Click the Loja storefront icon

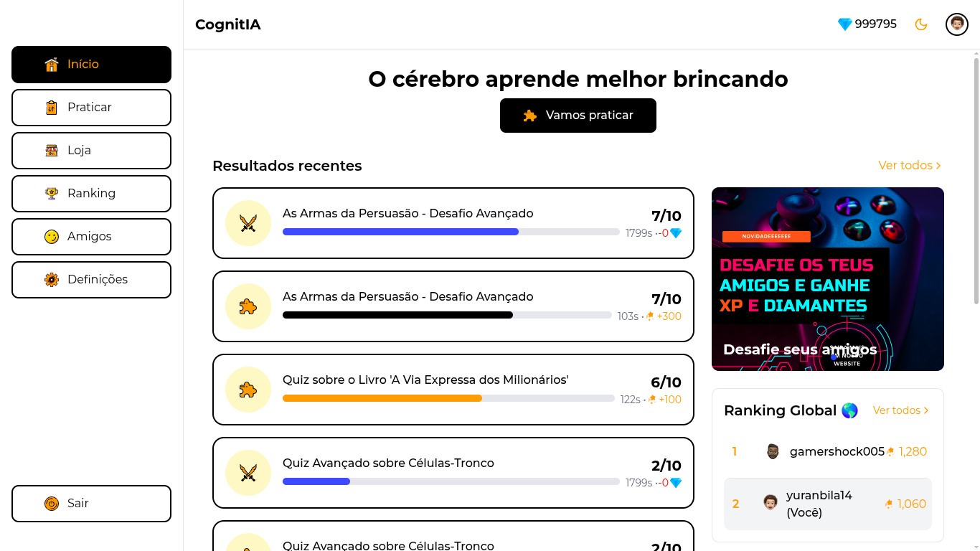coord(51,151)
